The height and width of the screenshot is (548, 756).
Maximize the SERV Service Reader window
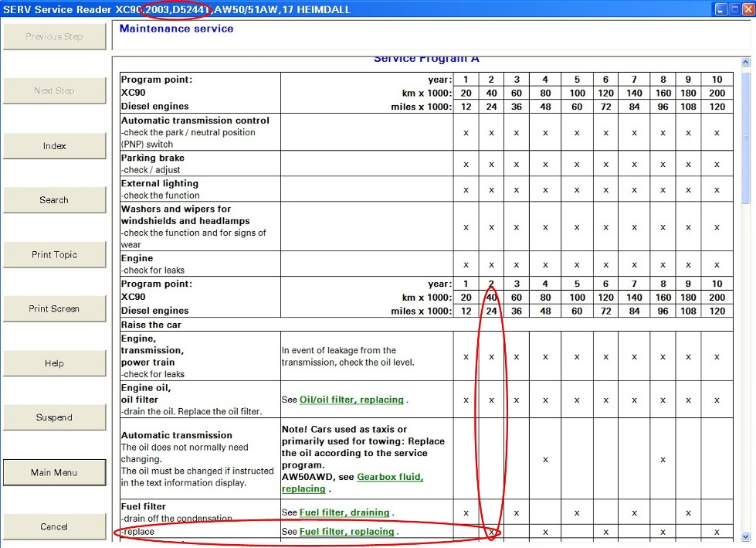(734, 9)
